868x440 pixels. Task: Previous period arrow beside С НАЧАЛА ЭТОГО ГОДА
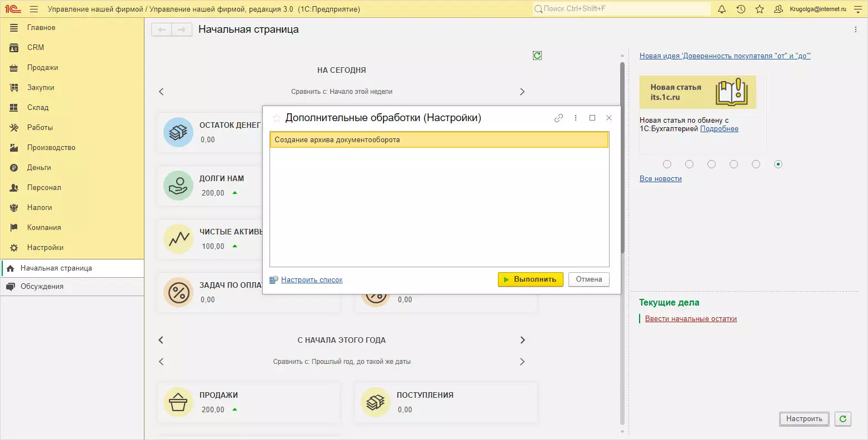(161, 340)
